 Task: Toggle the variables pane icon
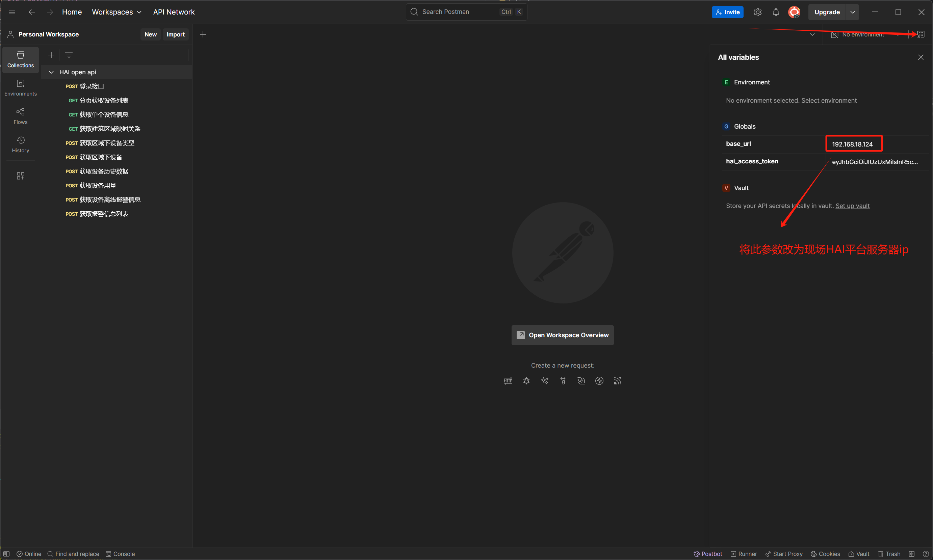coord(921,34)
